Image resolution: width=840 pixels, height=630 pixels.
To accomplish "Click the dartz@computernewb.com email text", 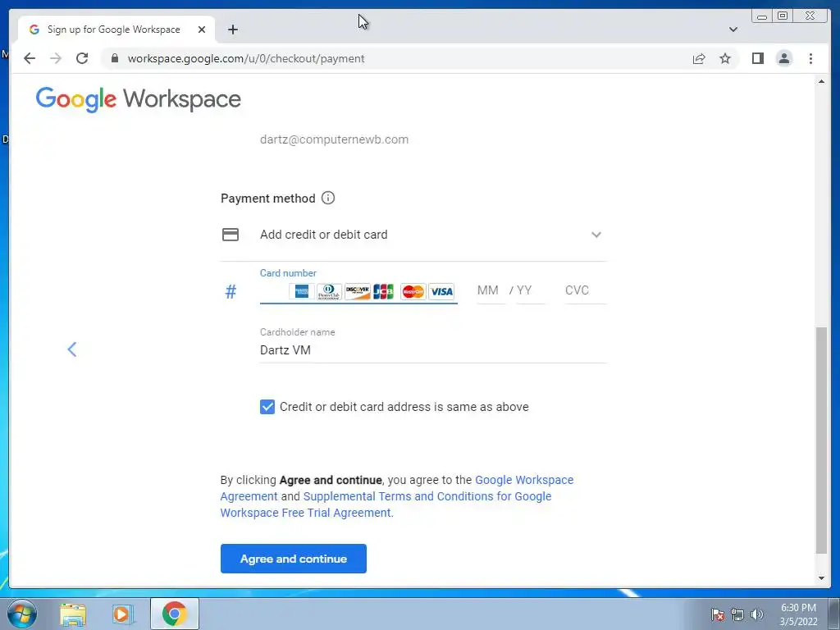I will (x=335, y=139).
